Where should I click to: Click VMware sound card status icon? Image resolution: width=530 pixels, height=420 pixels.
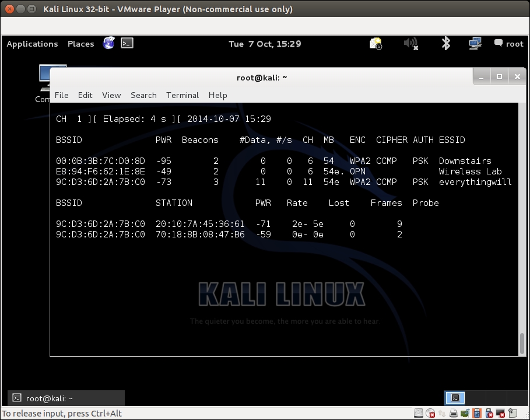[465, 413]
